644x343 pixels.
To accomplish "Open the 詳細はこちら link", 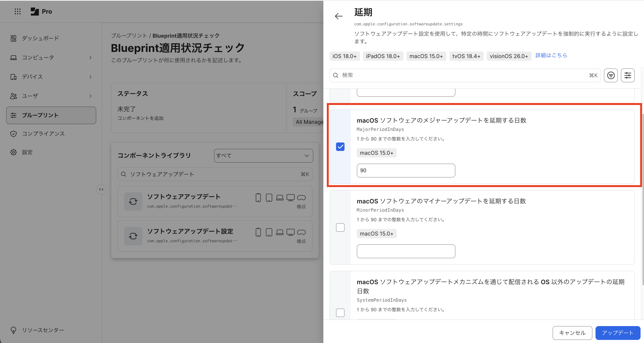I will (x=551, y=55).
